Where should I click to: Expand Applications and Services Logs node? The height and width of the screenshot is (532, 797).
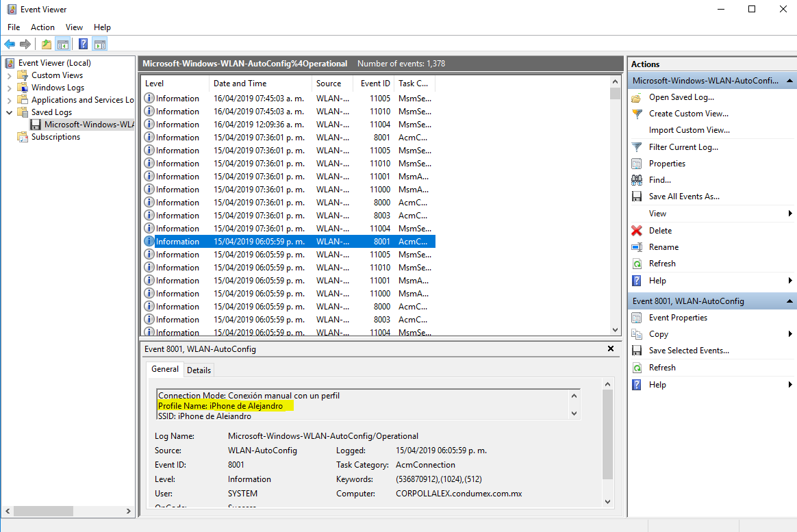9,100
